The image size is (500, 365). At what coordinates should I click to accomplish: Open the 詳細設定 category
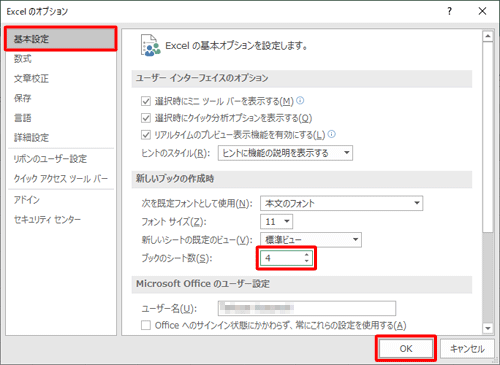click(x=31, y=137)
